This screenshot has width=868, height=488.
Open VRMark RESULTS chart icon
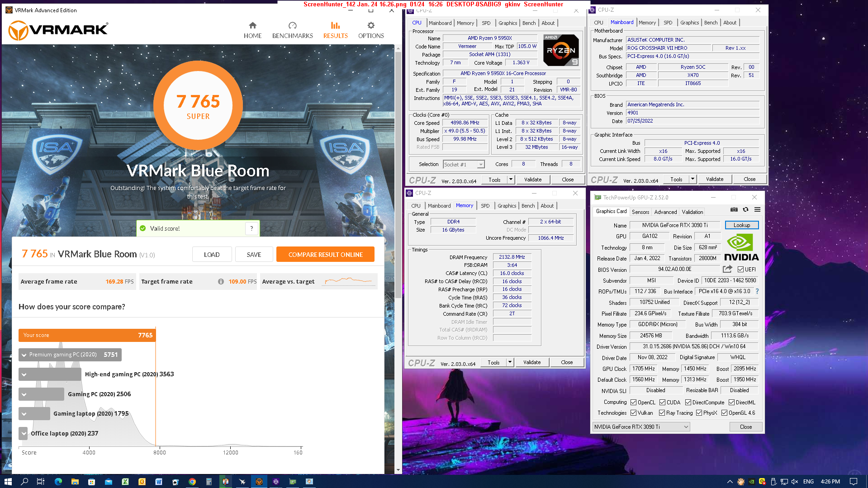coord(335,25)
